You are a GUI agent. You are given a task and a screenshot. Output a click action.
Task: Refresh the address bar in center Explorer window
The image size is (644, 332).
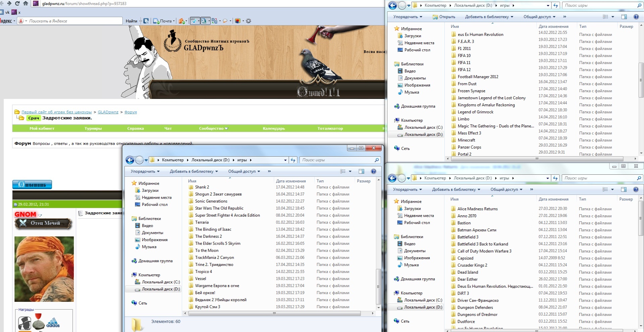tap(293, 160)
